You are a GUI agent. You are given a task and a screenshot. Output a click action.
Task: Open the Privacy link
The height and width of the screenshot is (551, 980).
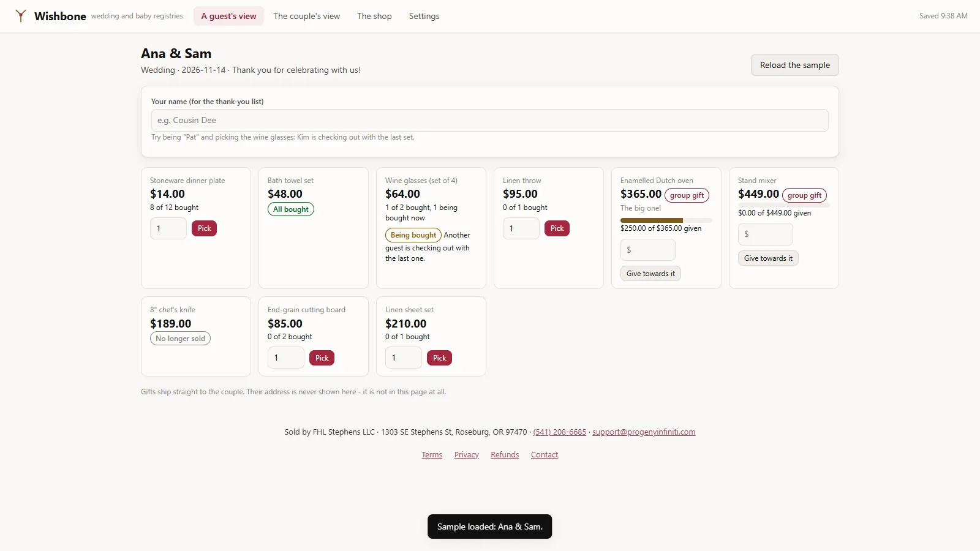coord(467,455)
